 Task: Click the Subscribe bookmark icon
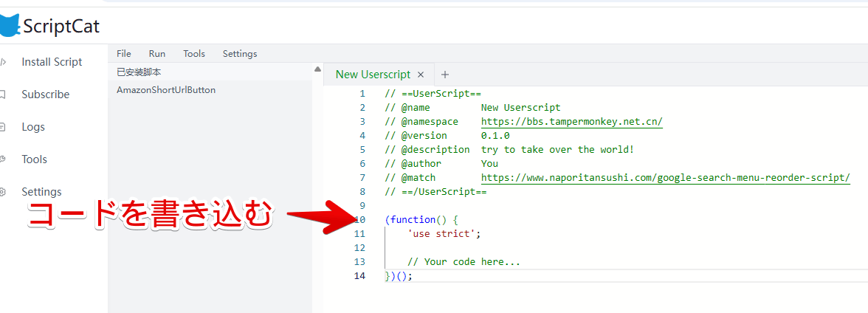tap(3, 94)
